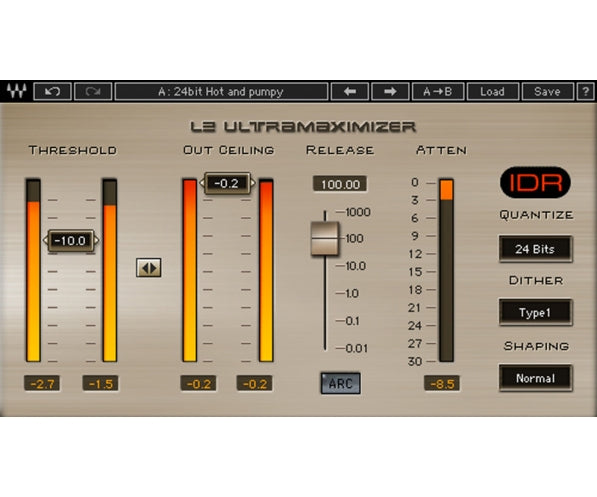597x497 pixels.
Task: Open help with the question mark
Action: point(585,91)
